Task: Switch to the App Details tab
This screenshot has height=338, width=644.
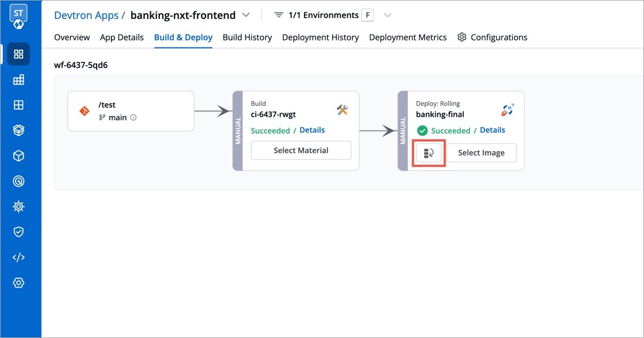Action: tap(122, 38)
